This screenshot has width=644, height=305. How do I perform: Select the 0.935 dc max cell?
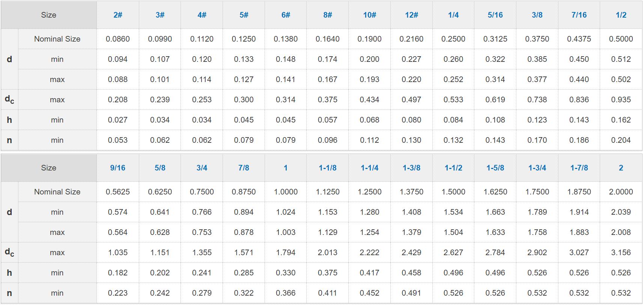[x=621, y=100]
